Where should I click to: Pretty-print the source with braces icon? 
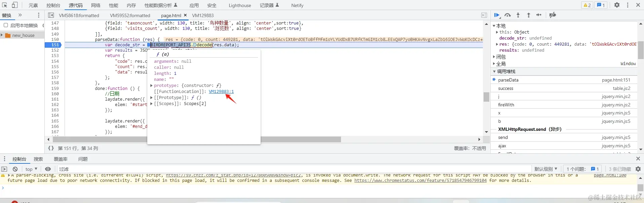click(x=51, y=148)
